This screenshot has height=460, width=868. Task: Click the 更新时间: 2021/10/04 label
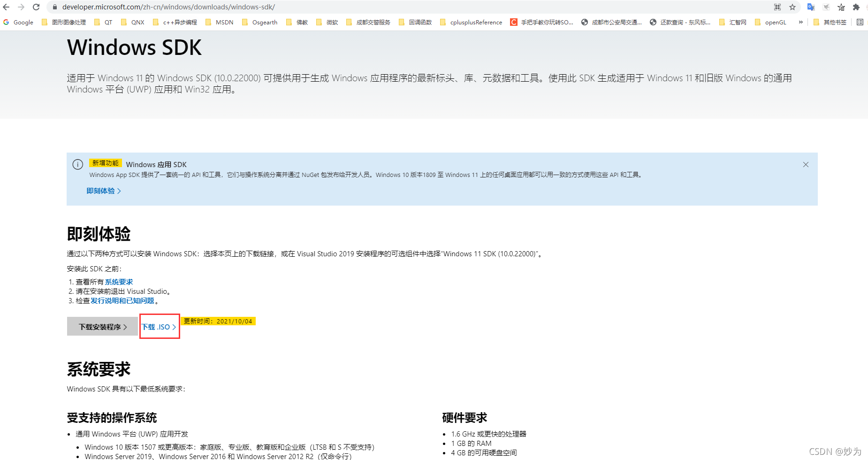(218, 321)
